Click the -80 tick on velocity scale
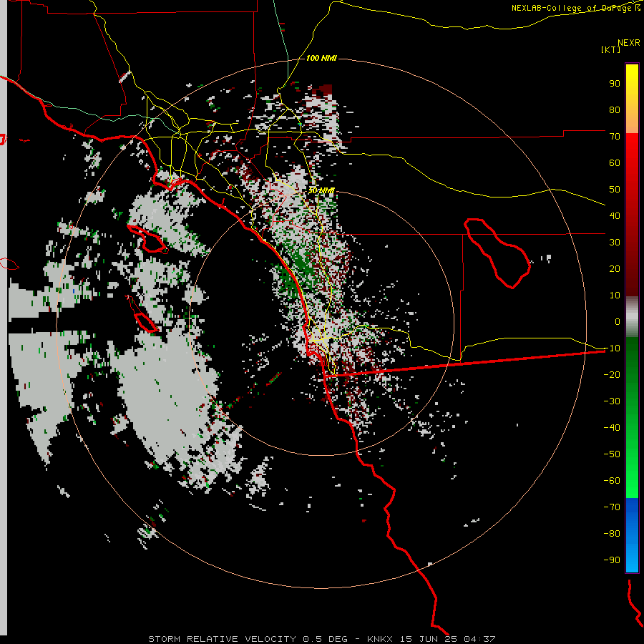The image size is (644, 644). (x=612, y=534)
